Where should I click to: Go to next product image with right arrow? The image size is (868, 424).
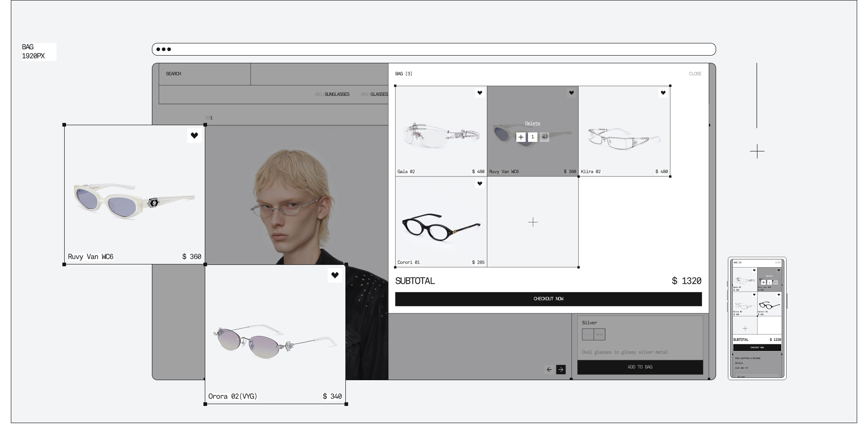(561, 369)
